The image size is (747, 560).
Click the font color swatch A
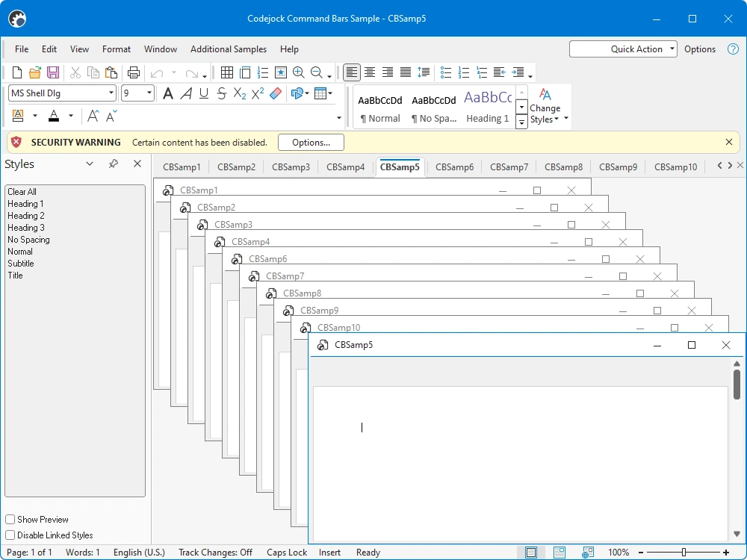(54, 116)
